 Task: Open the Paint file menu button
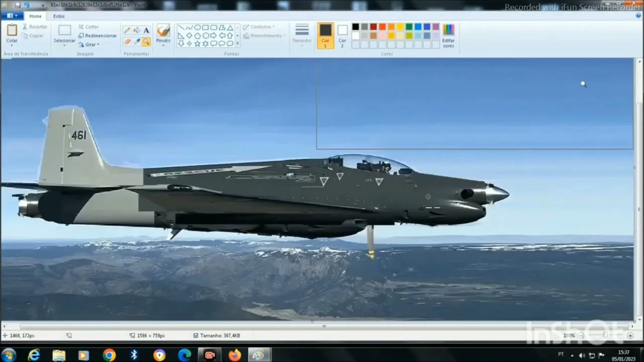(x=12, y=16)
